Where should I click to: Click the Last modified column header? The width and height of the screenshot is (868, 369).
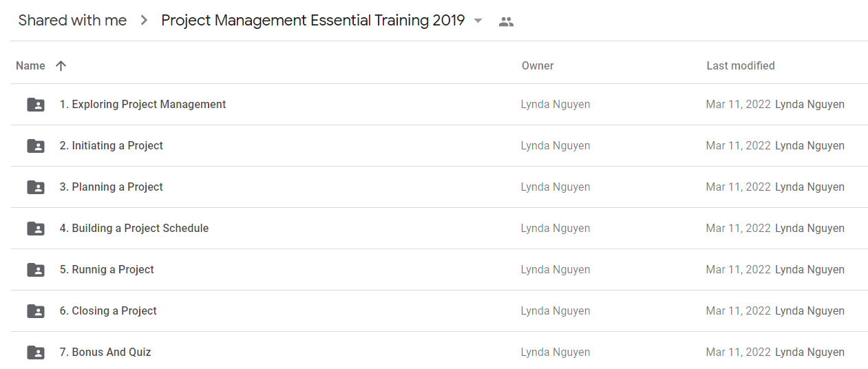(741, 66)
